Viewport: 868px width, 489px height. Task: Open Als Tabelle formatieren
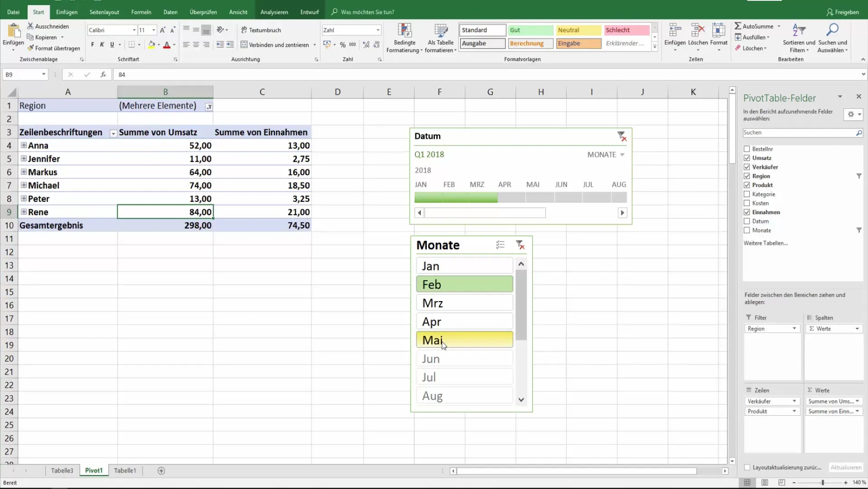(440, 38)
